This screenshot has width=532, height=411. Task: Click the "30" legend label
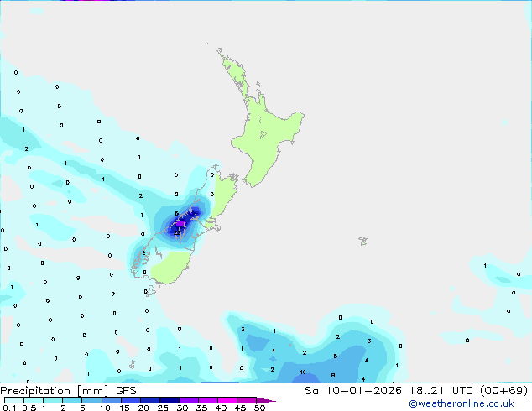tap(182, 408)
